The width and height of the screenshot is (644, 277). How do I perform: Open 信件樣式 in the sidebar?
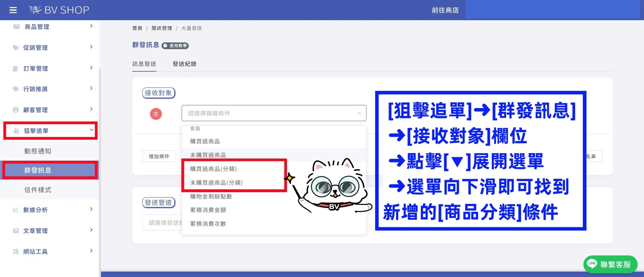[38, 190]
